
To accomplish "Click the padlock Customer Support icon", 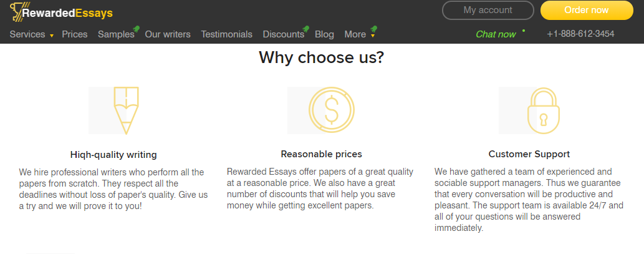I will point(543,110).
